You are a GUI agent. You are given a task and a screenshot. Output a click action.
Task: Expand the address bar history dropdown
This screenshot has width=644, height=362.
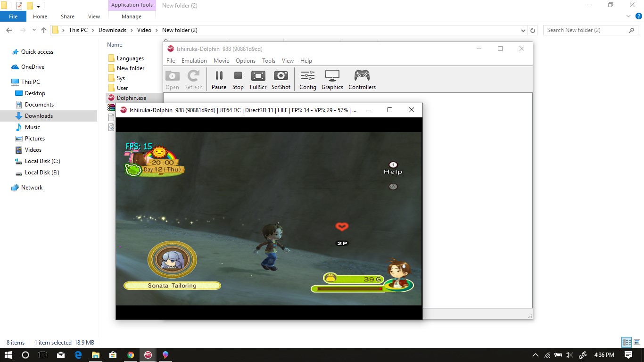[523, 30]
